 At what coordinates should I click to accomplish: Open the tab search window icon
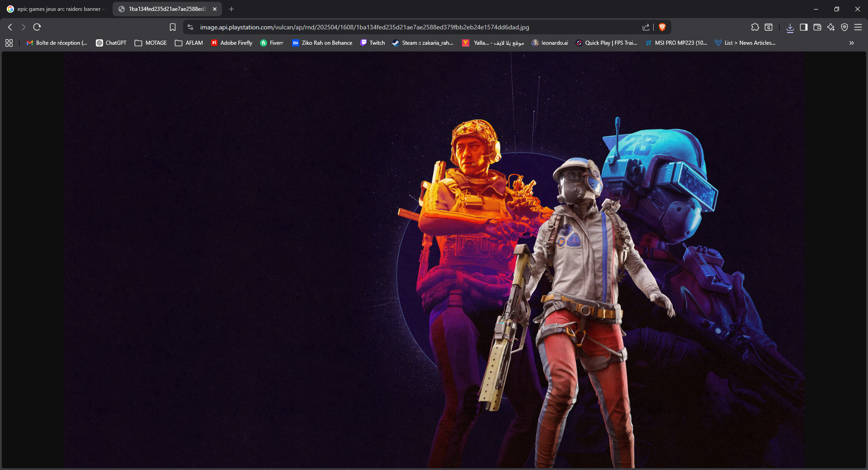click(x=769, y=27)
